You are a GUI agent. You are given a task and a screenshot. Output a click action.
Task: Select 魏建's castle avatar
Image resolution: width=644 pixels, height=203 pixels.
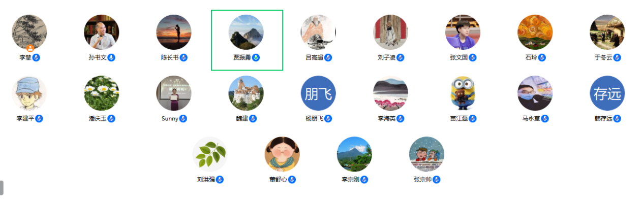point(246,93)
